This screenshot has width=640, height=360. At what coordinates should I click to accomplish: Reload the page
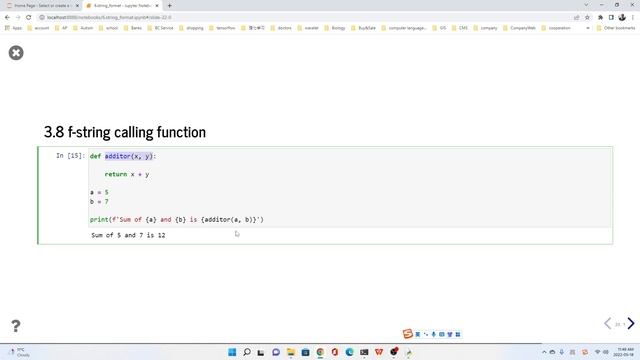tap(29, 18)
